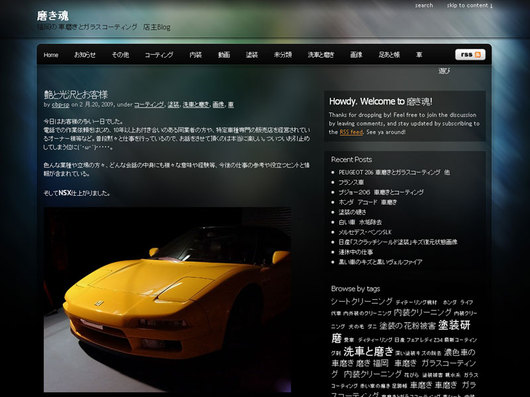The image size is (530, 397).
Task: Select その他 in the navigation bar
Action: (120, 55)
